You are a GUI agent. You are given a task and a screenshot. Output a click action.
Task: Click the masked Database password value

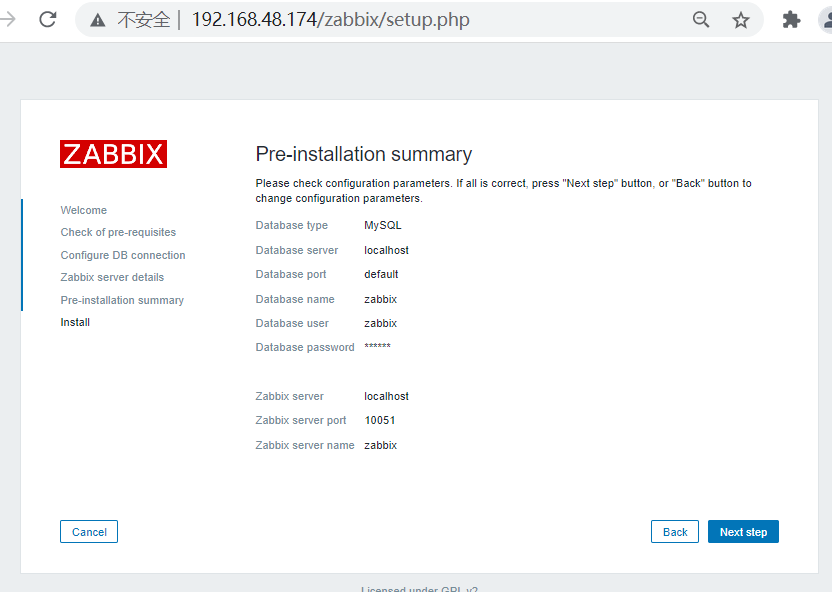pyautogui.click(x=377, y=346)
